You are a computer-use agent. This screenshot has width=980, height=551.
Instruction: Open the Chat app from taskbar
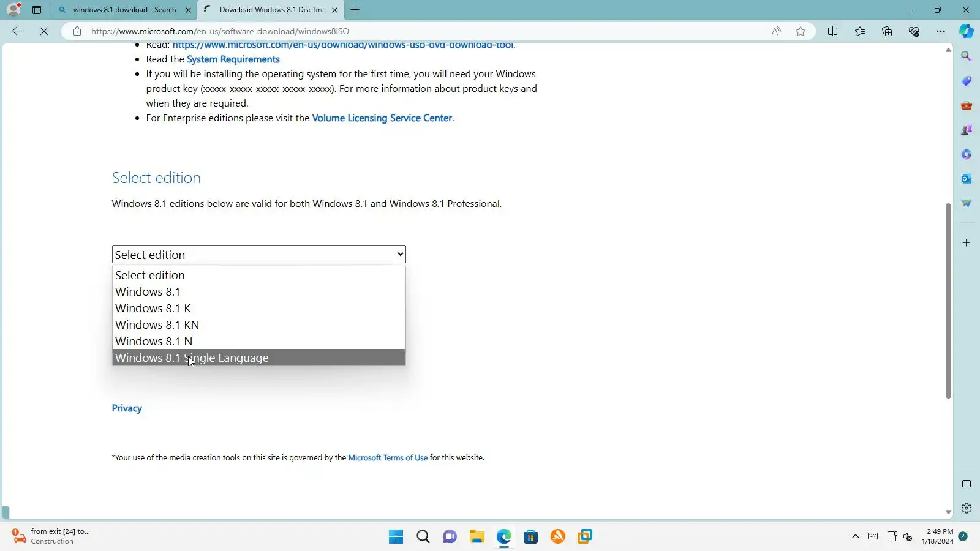[x=450, y=537]
